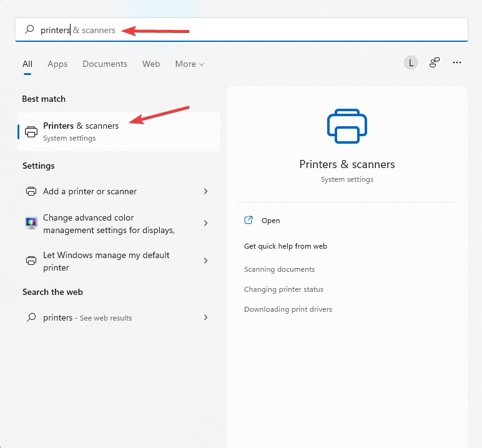This screenshot has width=482, height=448.
Task: Click the search magnifier icon in search box
Action: tap(29, 29)
